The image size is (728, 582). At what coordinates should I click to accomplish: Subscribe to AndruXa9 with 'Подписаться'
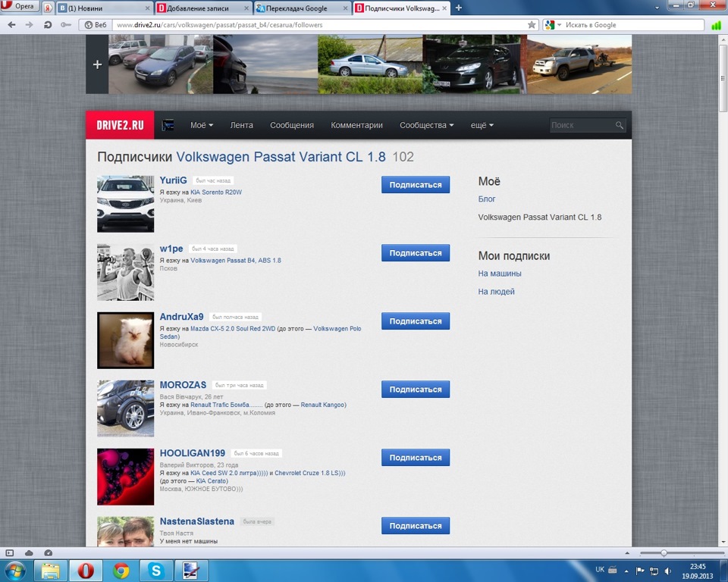tap(416, 321)
